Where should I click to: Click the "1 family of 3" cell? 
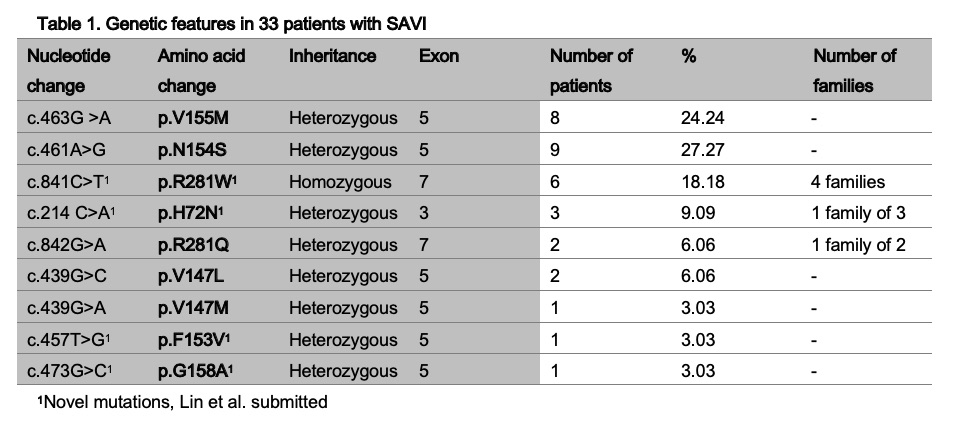[859, 213]
